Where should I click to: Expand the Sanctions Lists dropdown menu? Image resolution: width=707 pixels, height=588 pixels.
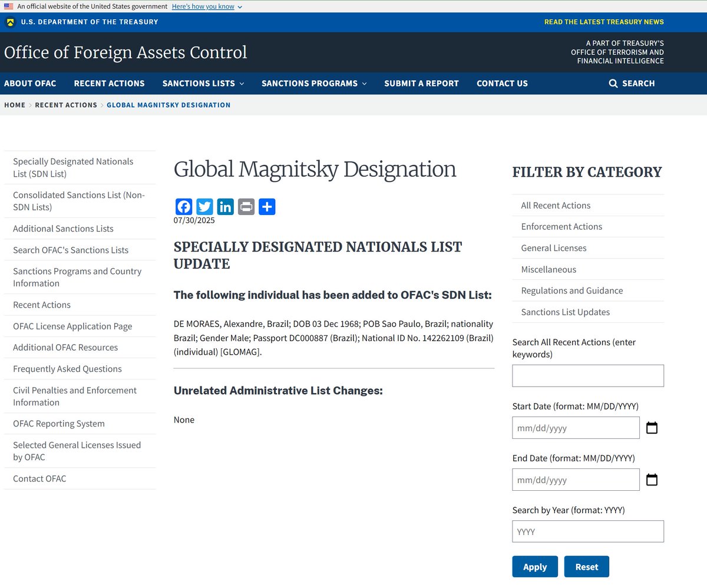(x=203, y=83)
